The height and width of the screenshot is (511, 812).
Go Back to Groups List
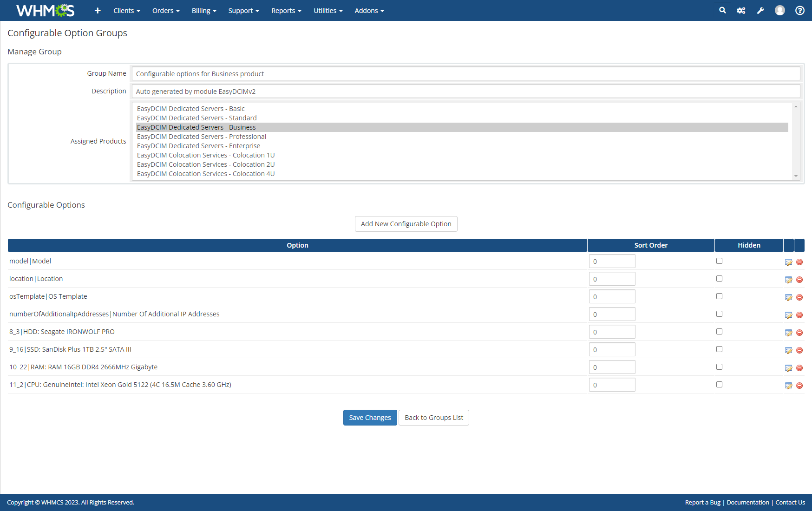[x=434, y=418]
